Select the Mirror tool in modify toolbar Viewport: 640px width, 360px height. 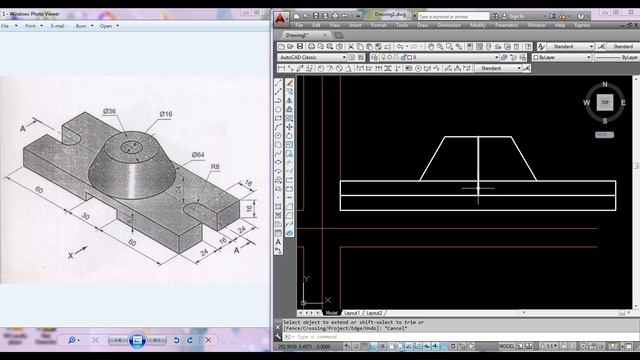(289, 100)
